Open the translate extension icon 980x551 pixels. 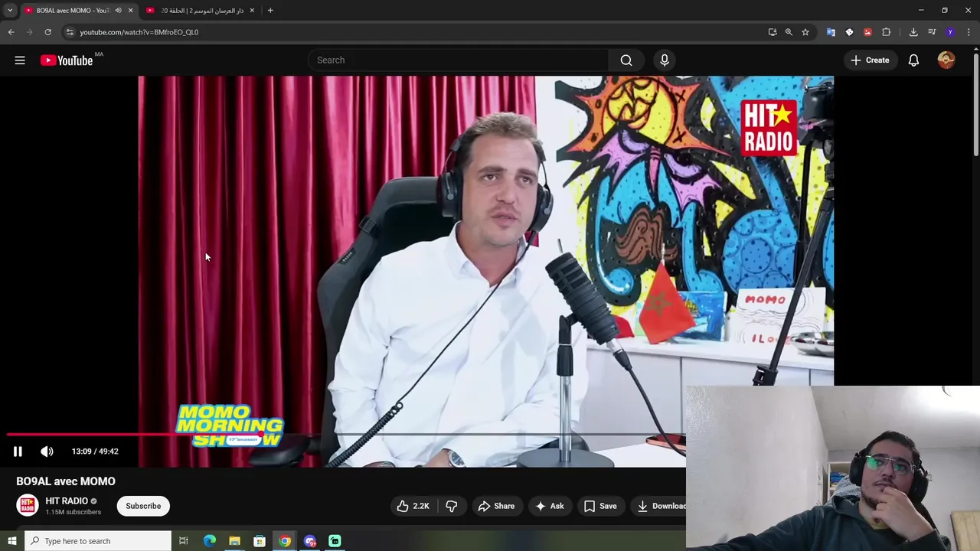point(831,32)
